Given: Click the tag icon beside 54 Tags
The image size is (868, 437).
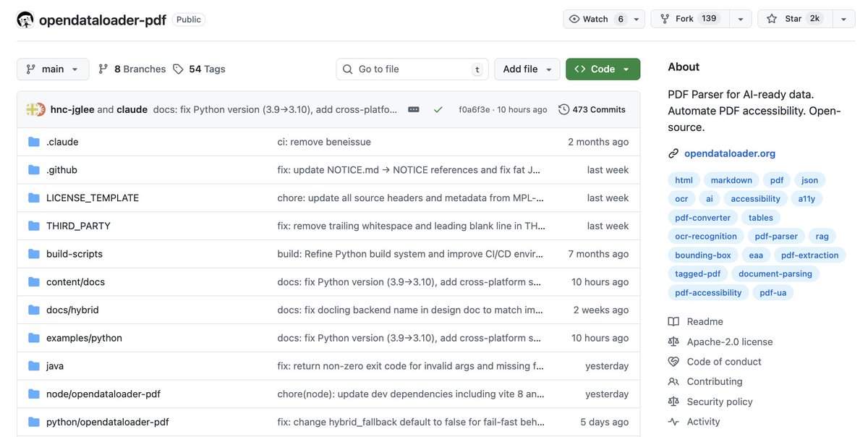Looking at the screenshot, I should [x=178, y=69].
